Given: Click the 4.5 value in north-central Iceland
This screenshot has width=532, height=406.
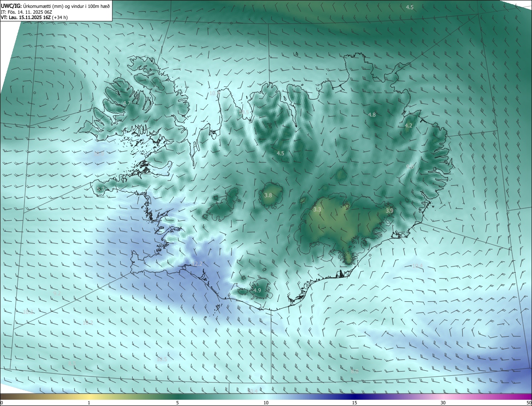Looking at the screenshot, I should [281, 153].
